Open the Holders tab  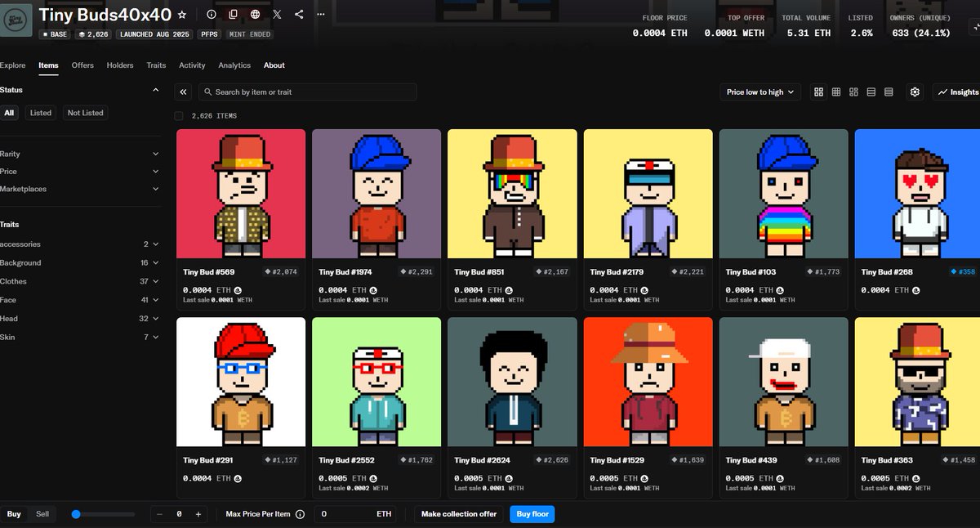(x=120, y=65)
